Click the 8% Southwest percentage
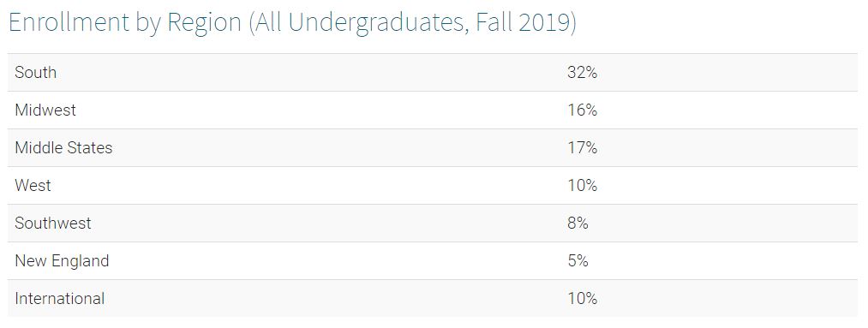This screenshot has width=868, height=328. (578, 223)
